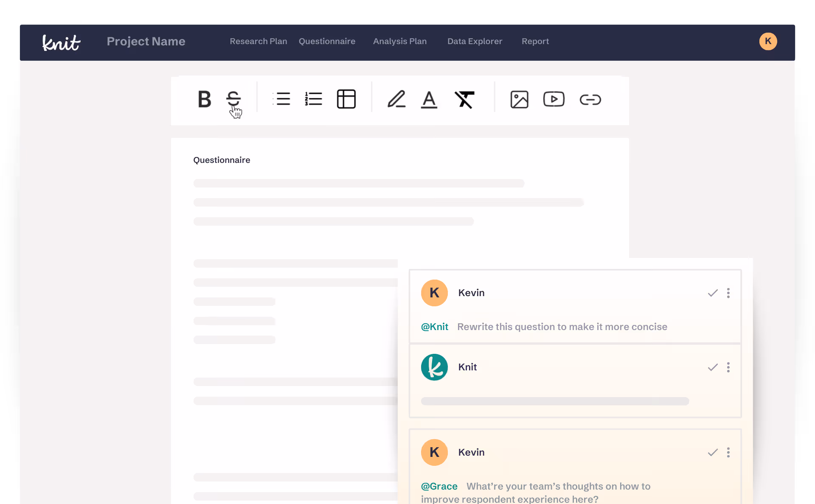This screenshot has width=815, height=504.
Task: Open more options on Knit's reply
Action: [728, 367]
